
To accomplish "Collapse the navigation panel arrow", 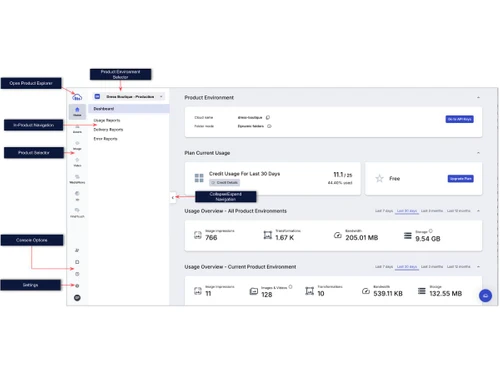I will click(x=173, y=198).
